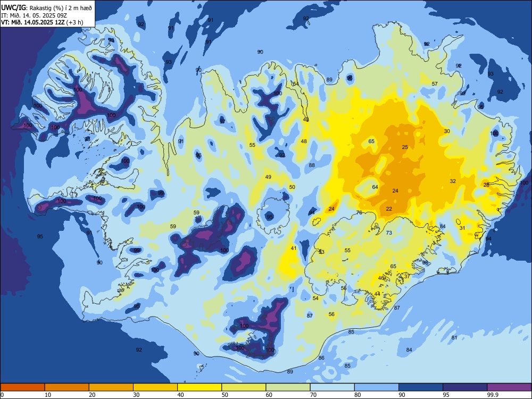Click the legend tick label 10
This screenshot has width=532, height=399.
pyautogui.click(x=48, y=395)
